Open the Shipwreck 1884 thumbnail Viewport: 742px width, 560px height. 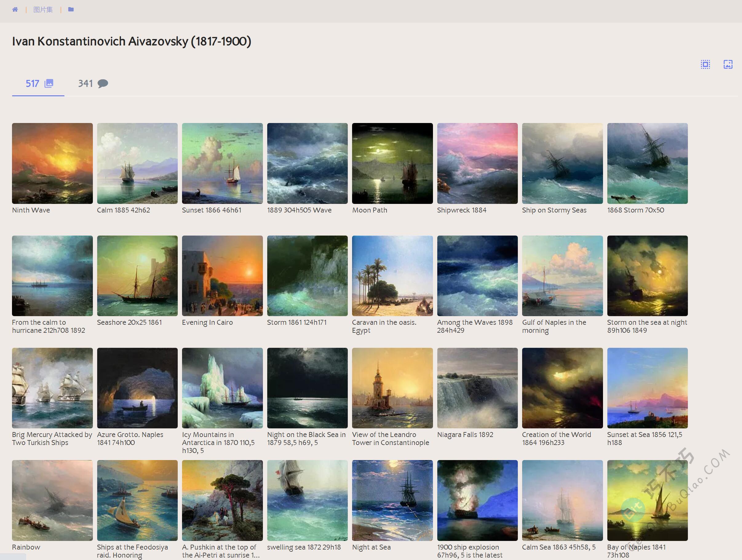[x=477, y=163]
